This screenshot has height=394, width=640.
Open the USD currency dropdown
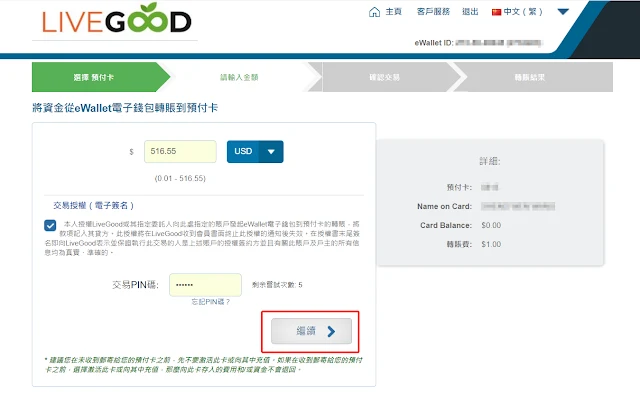click(x=255, y=151)
